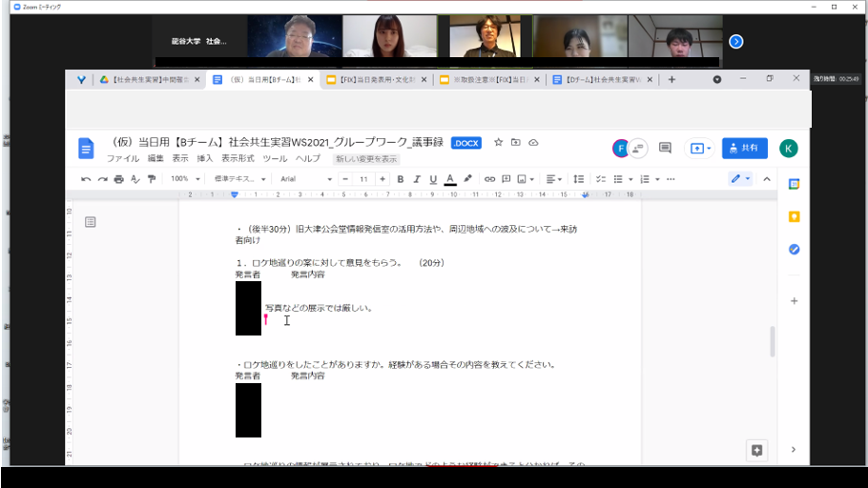Viewport: 868px width, 488px height.
Task: Toggle underline formatting
Action: (433, 179)
